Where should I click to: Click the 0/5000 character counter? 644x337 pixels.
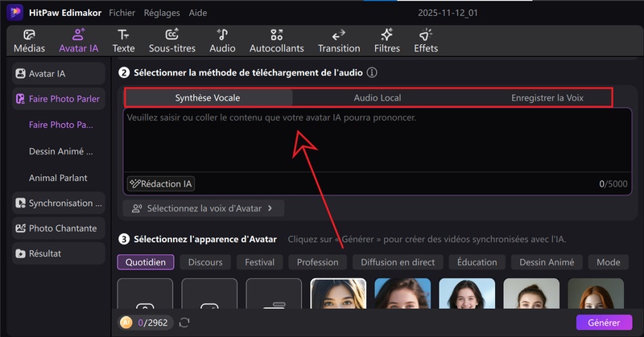click(x=613, y=184)
